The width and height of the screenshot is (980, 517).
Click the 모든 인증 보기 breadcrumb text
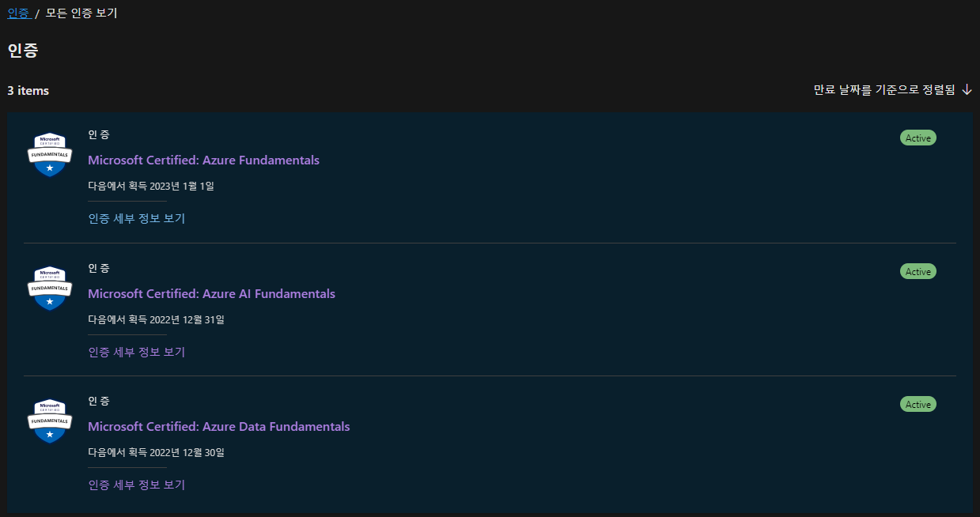[81, 13]
